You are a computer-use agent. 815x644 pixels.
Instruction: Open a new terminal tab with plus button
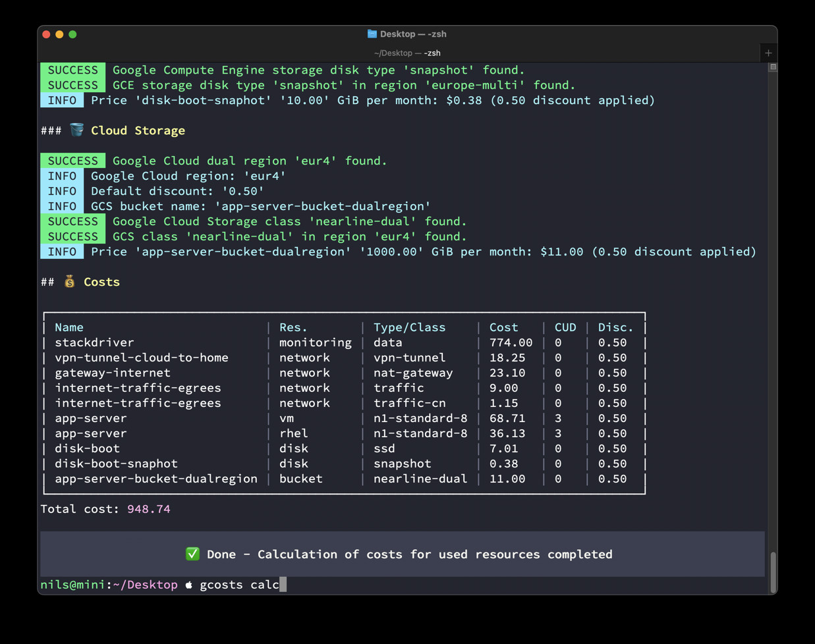768,53
